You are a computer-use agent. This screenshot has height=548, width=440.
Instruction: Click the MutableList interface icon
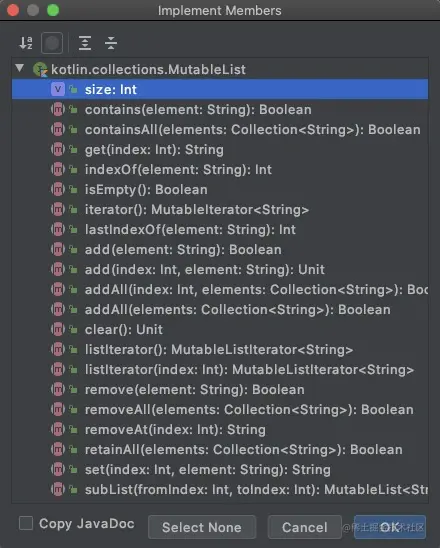tap(40, 69)
